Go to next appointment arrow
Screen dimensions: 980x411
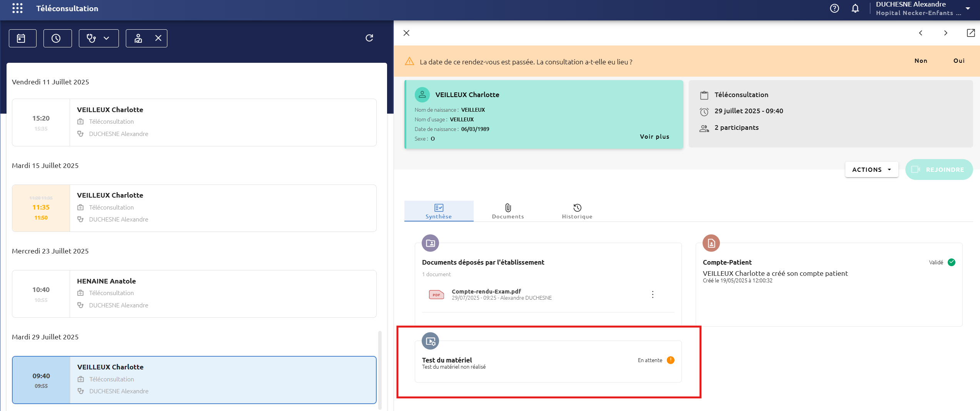(945, 33)
